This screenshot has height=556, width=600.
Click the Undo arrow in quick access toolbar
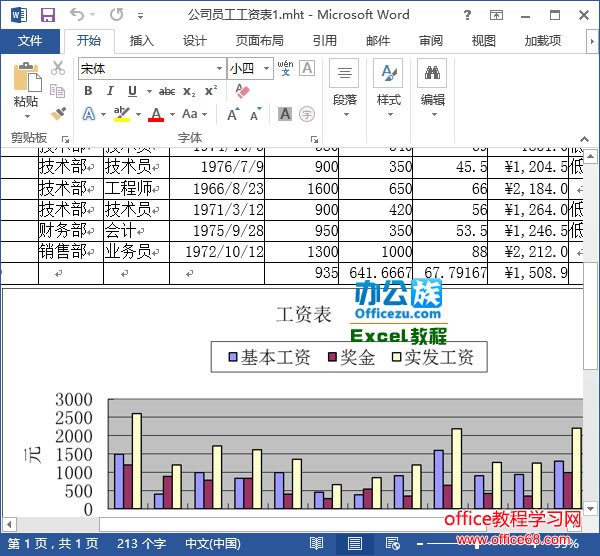(x=78, y=15)
